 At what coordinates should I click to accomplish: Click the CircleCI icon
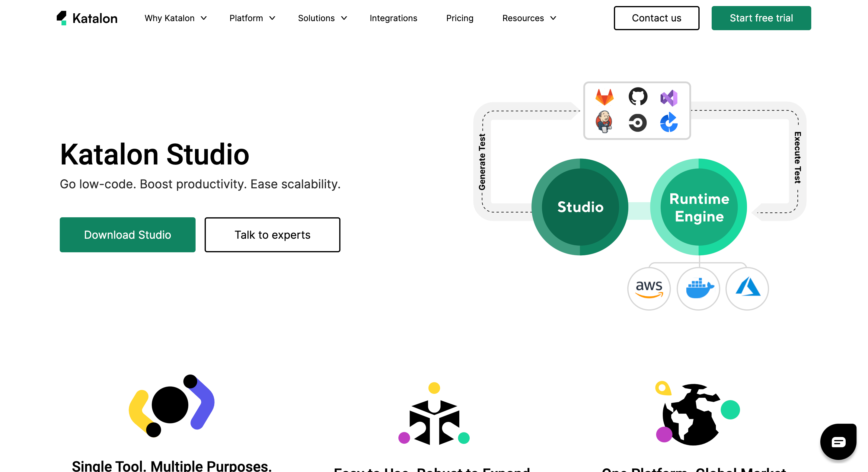pyautogui.click(x=637, y=123)
